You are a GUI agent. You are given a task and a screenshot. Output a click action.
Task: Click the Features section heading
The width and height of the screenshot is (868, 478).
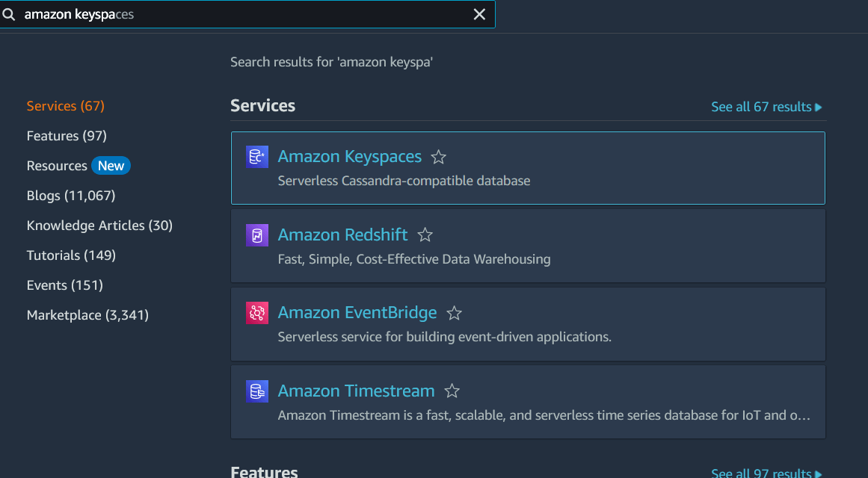(264, 472)
